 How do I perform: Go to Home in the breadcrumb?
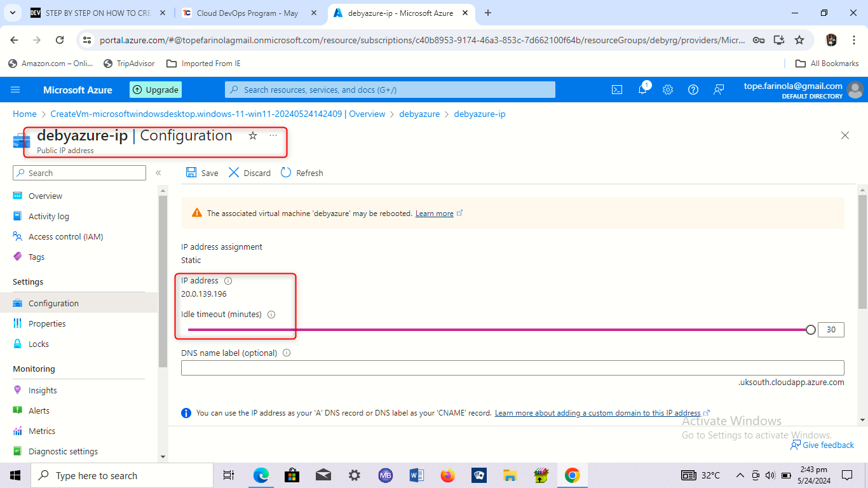[x=25, y=114]
